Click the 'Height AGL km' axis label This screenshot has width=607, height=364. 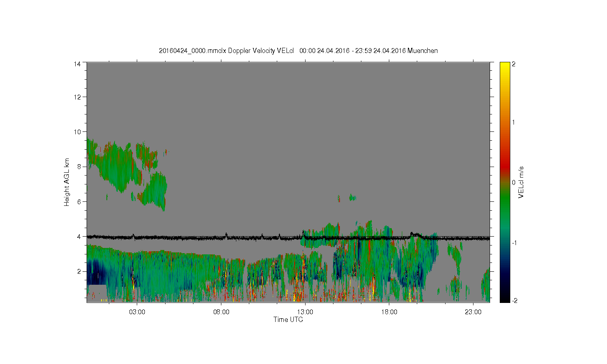67,182
